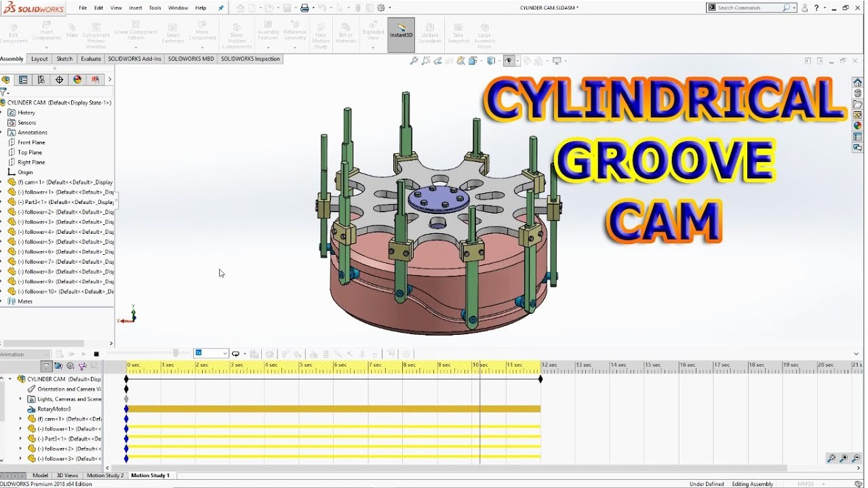Screen dimensions: 868x488
Task: Open the Tools menu
Action: (155, 8)
